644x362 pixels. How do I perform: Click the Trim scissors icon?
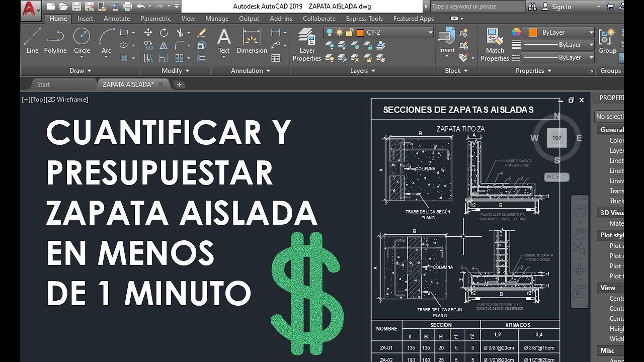click(x=179, y=33)
